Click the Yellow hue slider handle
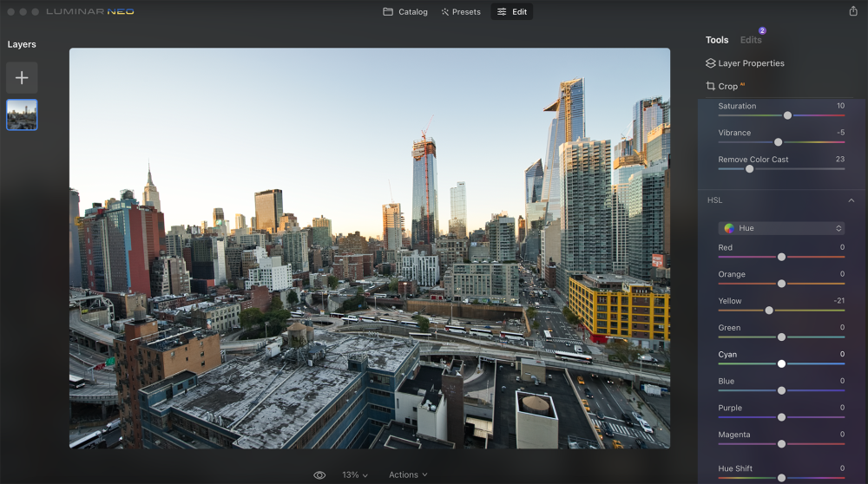The width and height of the screenshot is (868, 484). pyautogui.click(x=769, y=311)
